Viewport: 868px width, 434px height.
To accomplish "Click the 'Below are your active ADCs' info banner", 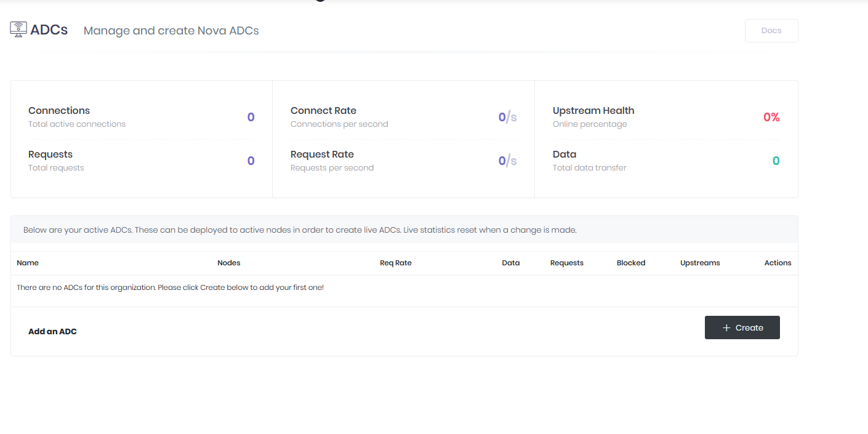I will (x=404, y=230).
